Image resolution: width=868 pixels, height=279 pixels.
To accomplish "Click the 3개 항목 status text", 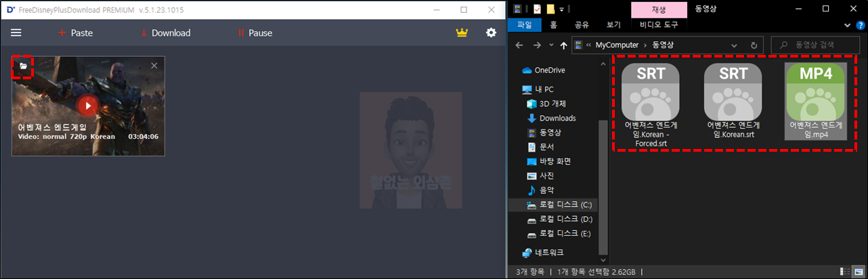I will (531, 272).
